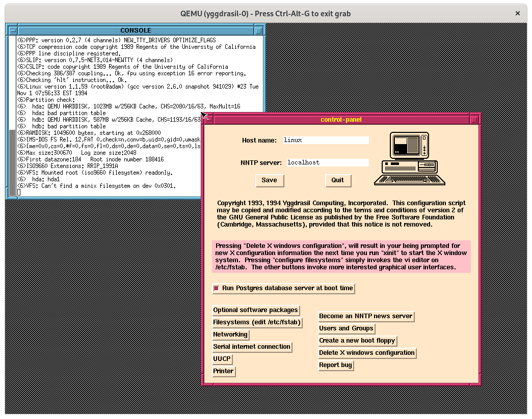Screen dimensions: 532x419
Task: Click console line "ISO9660 Extensions: RRIP_1991A"
Action: coord(67,166)
